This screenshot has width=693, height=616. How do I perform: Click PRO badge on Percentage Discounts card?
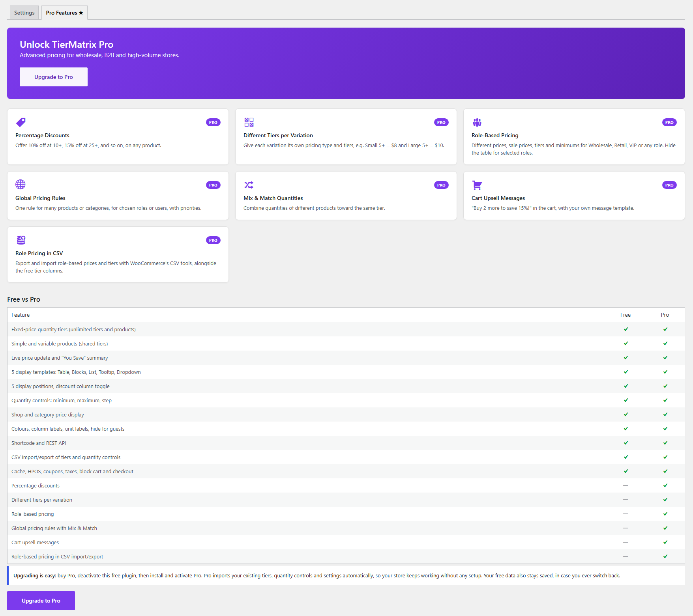(213, 122)
